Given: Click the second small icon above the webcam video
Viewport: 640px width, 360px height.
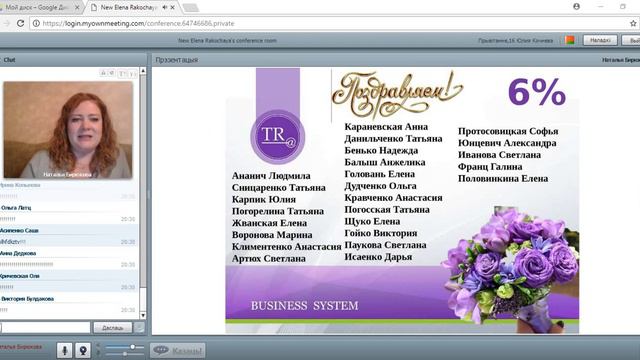Looking at the screenshot, I should pos(111,73).
